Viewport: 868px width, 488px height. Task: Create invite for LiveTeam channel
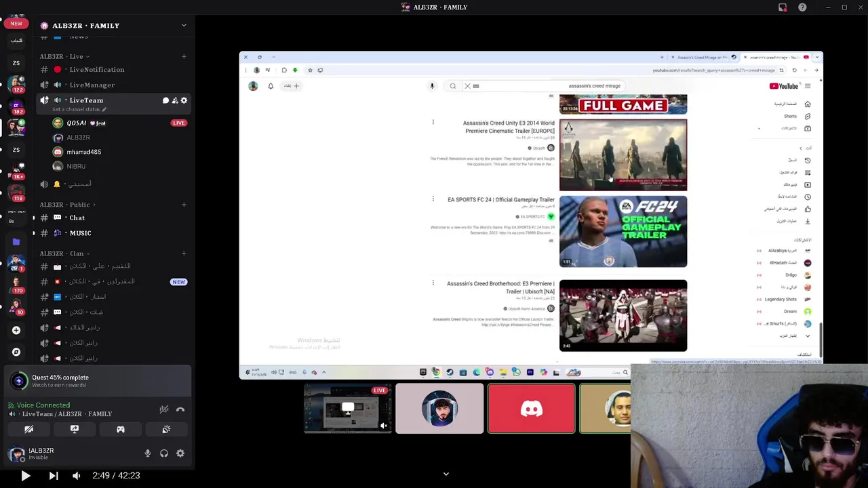tap(175, 100)
